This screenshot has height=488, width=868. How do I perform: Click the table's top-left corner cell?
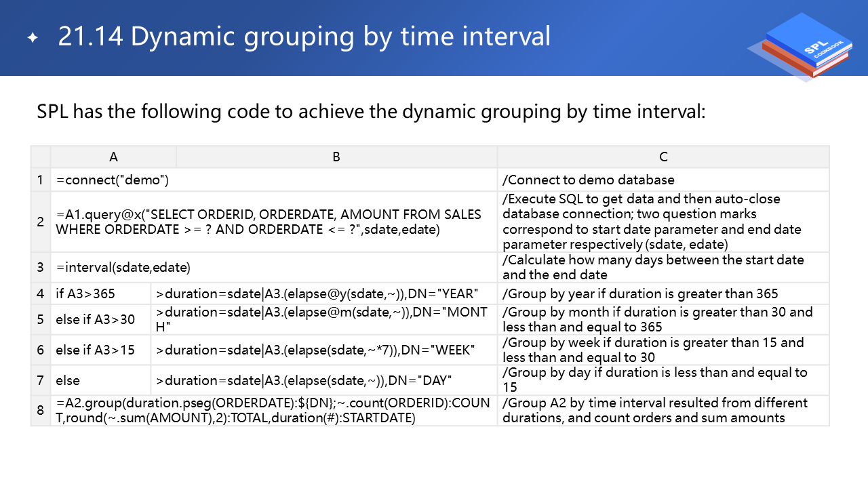(x=41, y=157)
